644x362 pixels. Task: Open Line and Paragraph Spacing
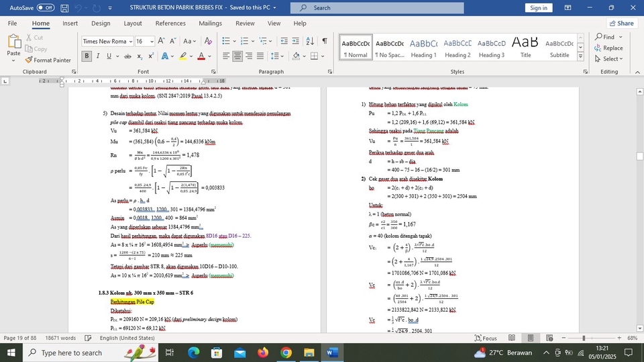[275, 56]
